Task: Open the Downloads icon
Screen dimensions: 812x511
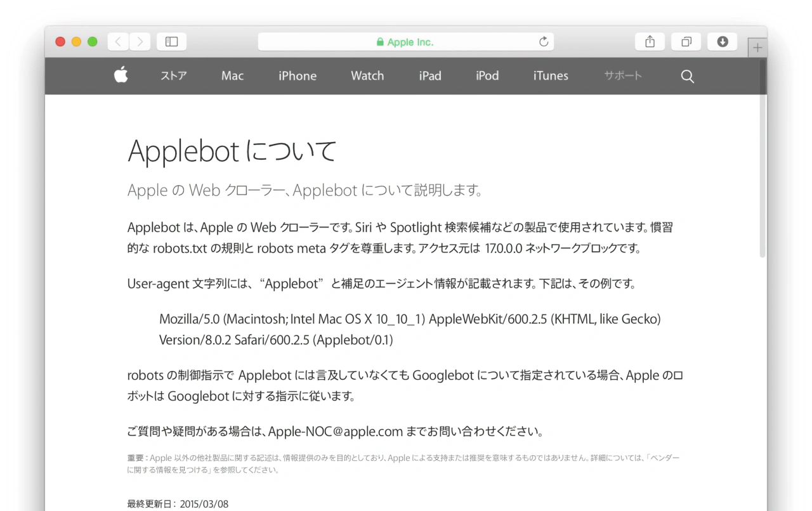Action: pos(723,42)
